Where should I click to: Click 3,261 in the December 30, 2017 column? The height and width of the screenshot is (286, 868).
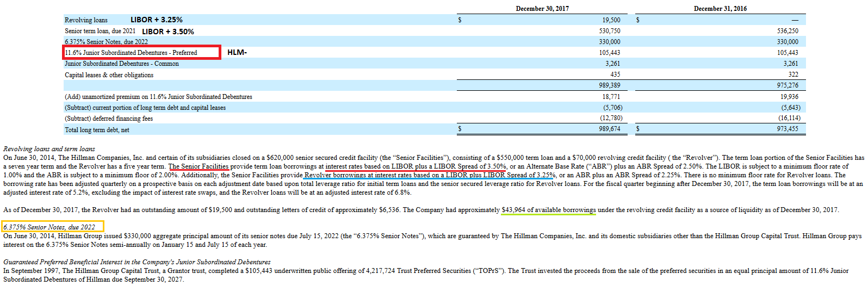tap(613, 64)
